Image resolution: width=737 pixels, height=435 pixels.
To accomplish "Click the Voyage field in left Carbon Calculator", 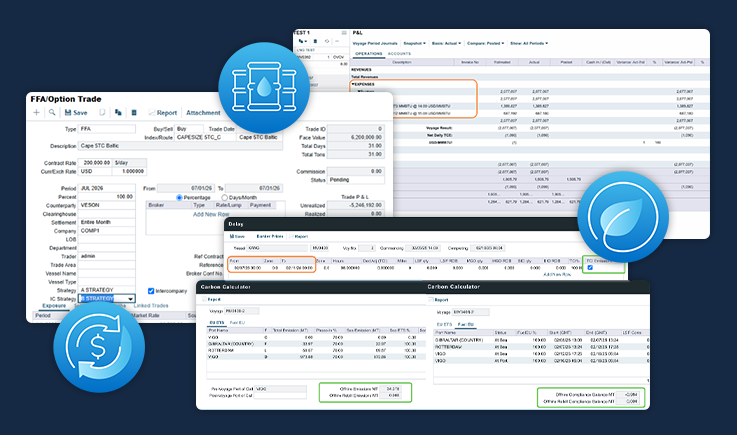I will click(242, 311).
